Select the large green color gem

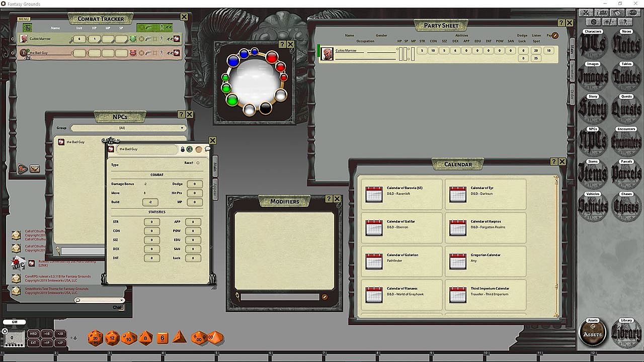coord(232,100)
